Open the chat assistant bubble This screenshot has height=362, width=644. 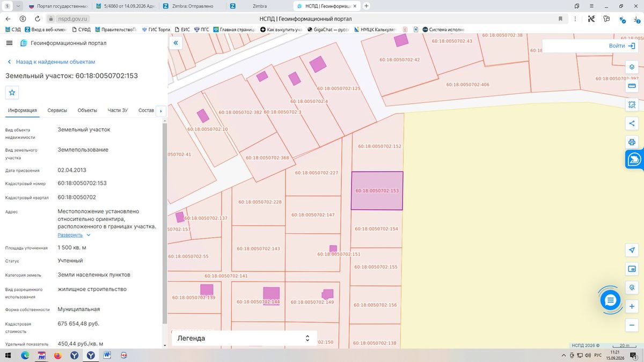[x=610, y=300]
